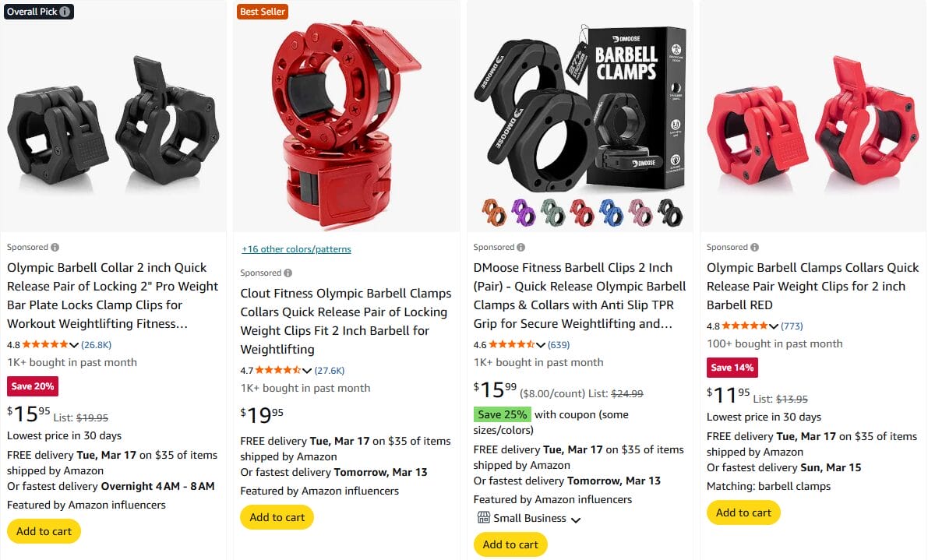This screenshot has width=928, height=560.
Task: Add the Olympic Barbell Collar to cart
Action: [x=43, y=530]
